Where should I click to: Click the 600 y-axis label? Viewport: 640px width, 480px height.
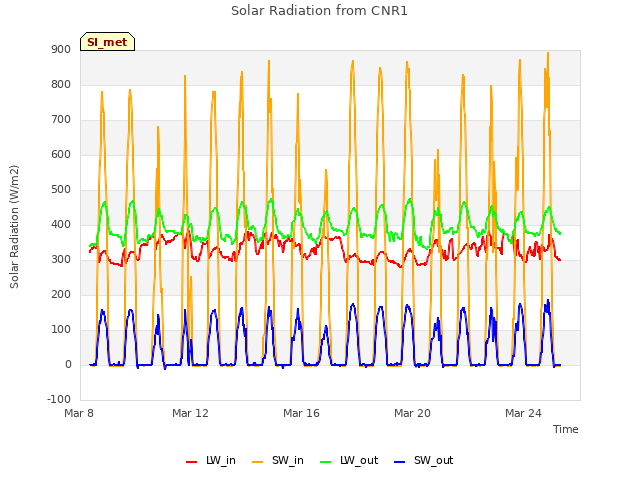click(61, 155)
